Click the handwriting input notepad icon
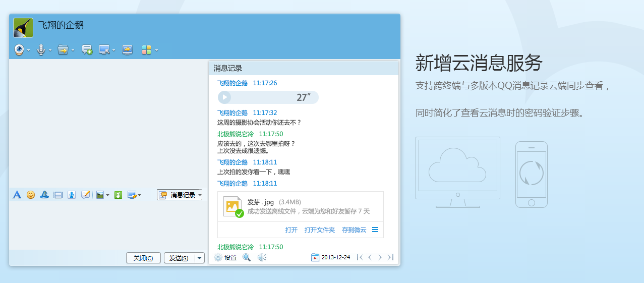This screenshot has width=644, height=283. coord(85,195)
